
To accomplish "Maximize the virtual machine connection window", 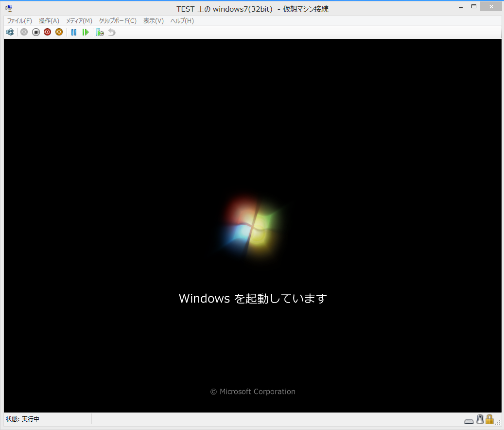I will [474, 6].
